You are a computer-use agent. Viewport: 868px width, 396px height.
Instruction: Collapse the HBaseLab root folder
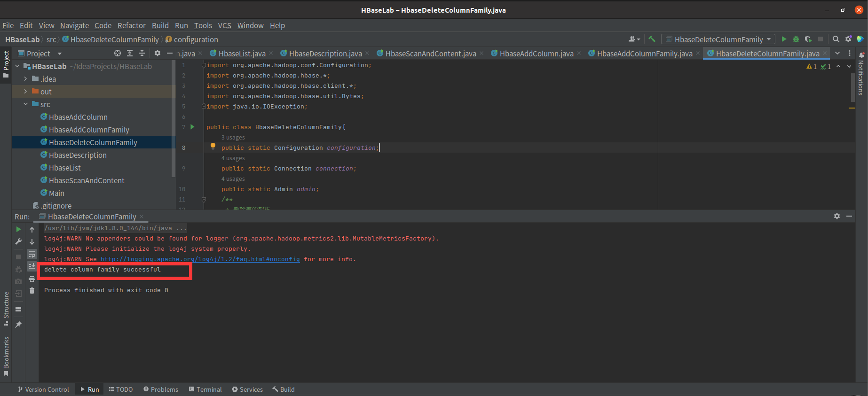click(17, 66)
